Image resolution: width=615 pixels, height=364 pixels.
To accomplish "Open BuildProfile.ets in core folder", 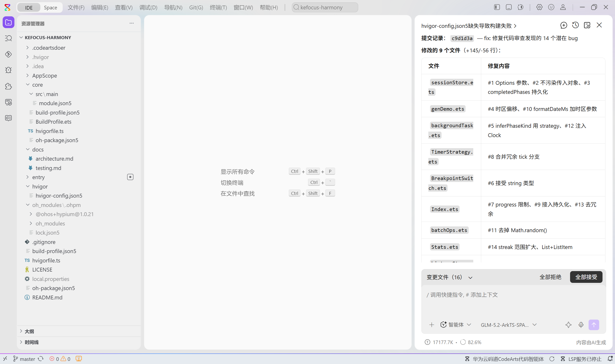I will point(54,122).
